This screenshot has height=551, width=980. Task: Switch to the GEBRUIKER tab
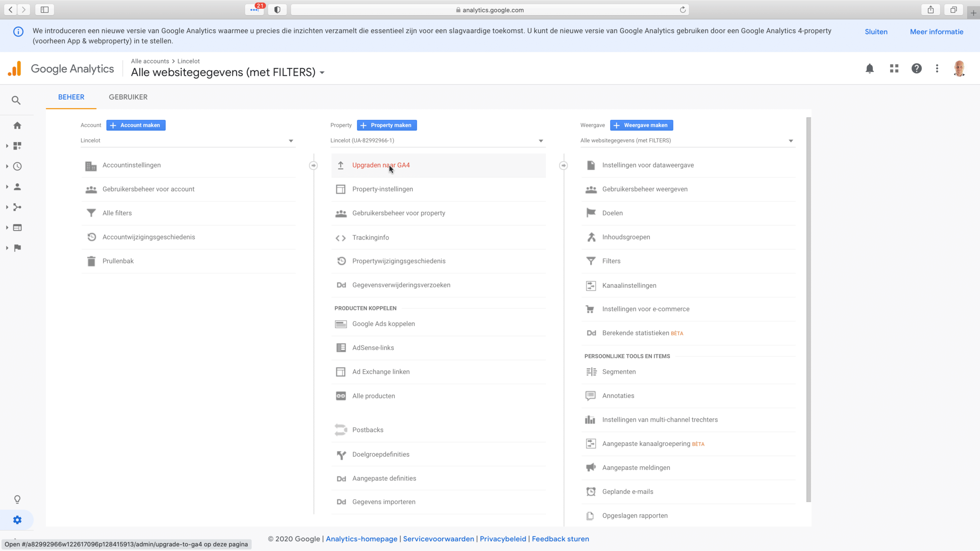click(128, 97)
